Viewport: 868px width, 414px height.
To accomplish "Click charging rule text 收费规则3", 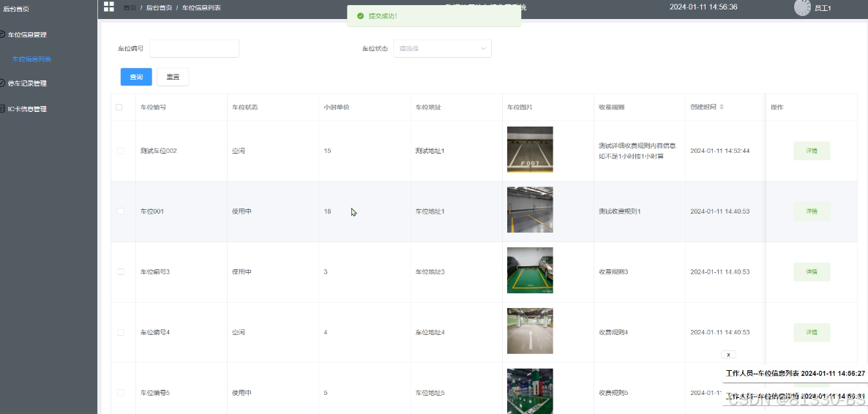I will pyautogui.click(x=613, y=272).
